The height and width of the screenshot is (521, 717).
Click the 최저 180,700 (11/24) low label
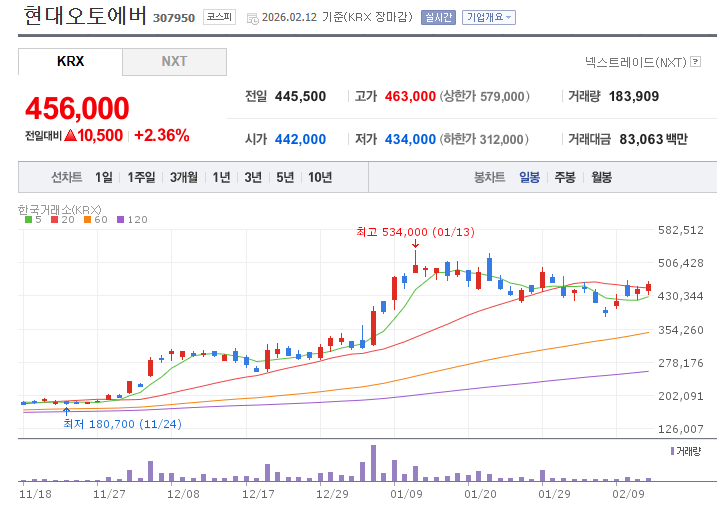pyautogui.click(x=123, y=424)
